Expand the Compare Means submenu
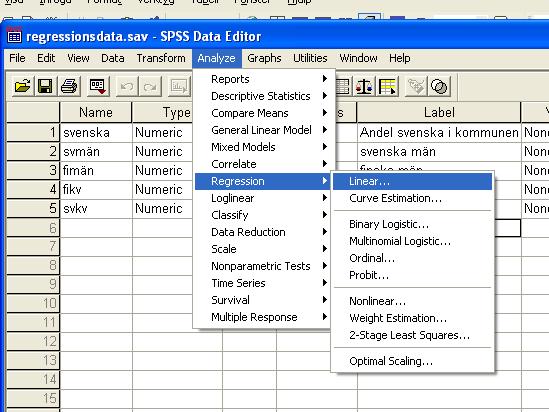 click(x=262, y=113)
